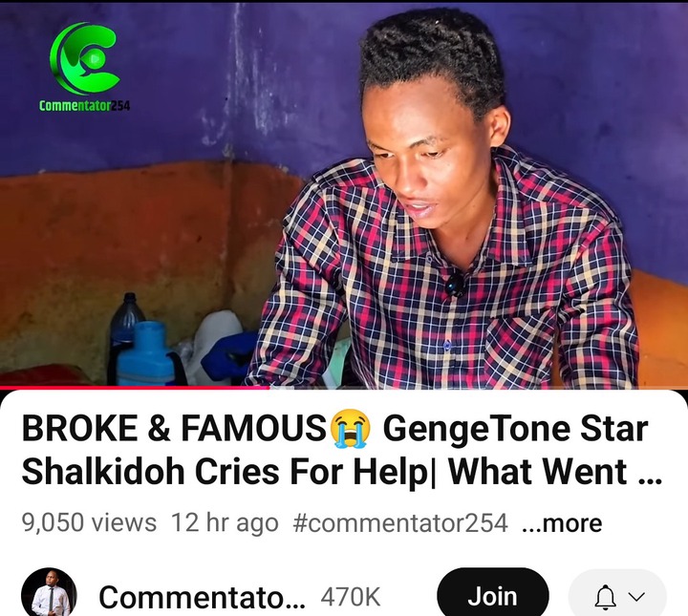Open the Commentato... channel name
Image resolution: width=688 pixels, height=616 pixels.
coord(202,597)
